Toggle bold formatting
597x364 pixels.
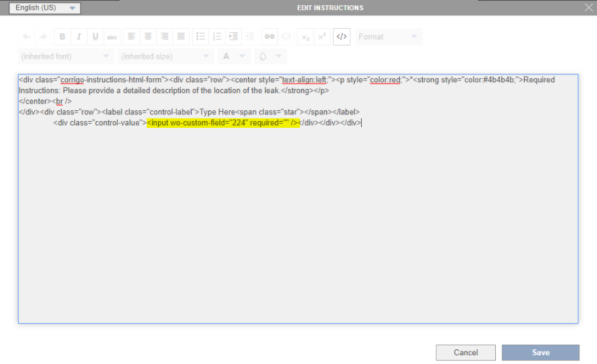[x=62, y=37]
